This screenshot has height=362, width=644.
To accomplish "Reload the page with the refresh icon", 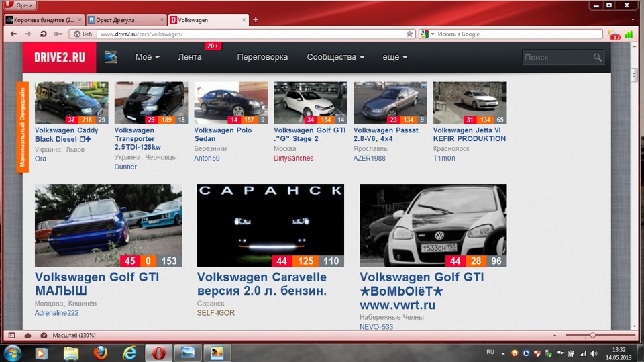I will point(43,34).
